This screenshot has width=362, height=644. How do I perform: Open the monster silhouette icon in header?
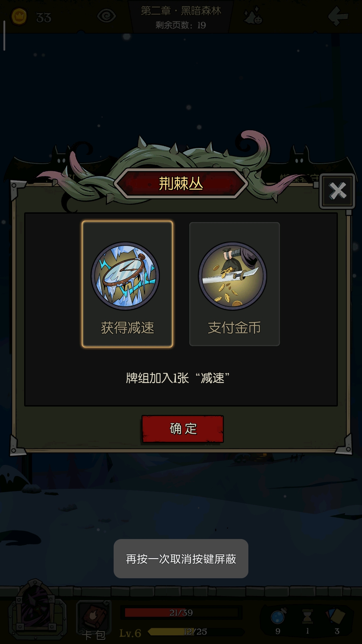pos(253,16)
